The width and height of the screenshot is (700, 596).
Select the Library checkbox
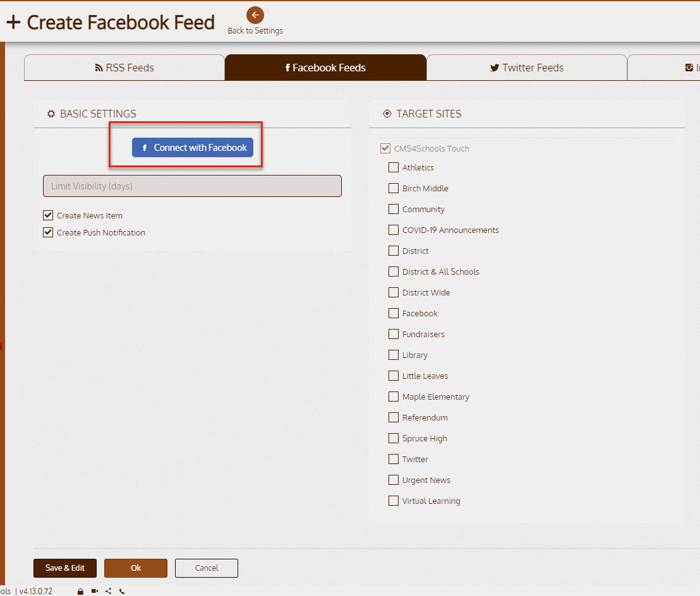[x=394, y=355]
